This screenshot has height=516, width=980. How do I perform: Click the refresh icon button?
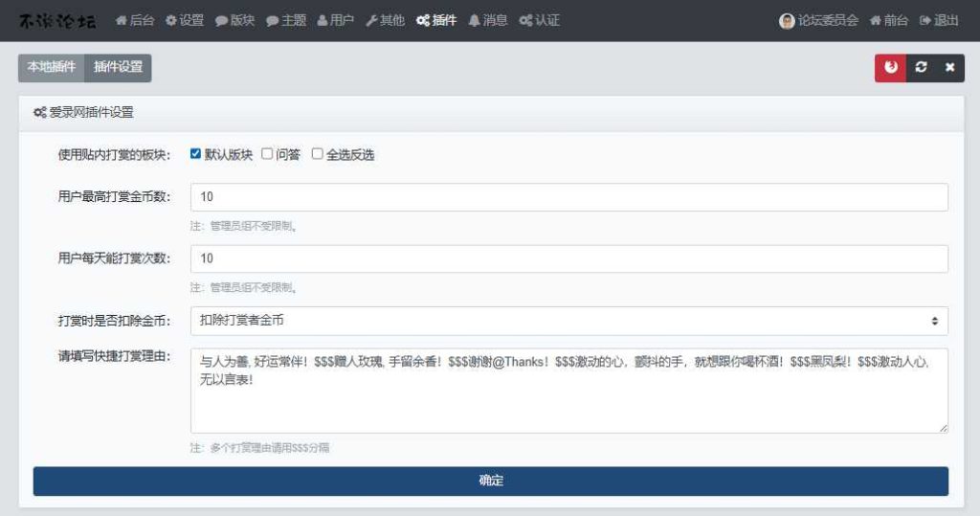(x=921, y=68)
